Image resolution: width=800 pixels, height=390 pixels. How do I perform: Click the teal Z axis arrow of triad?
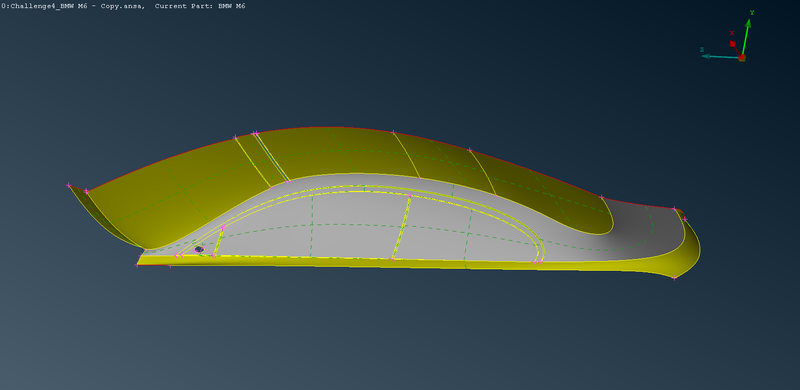point(720,56)
